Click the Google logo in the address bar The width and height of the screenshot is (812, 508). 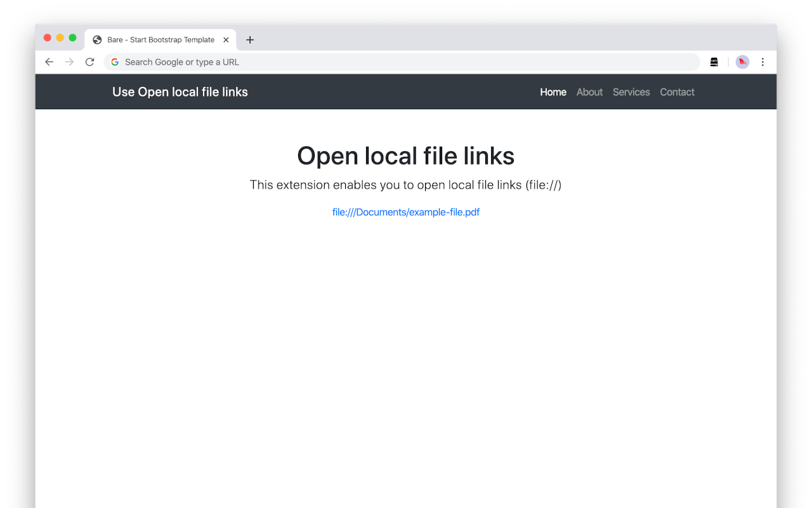(x=115, y=62)
